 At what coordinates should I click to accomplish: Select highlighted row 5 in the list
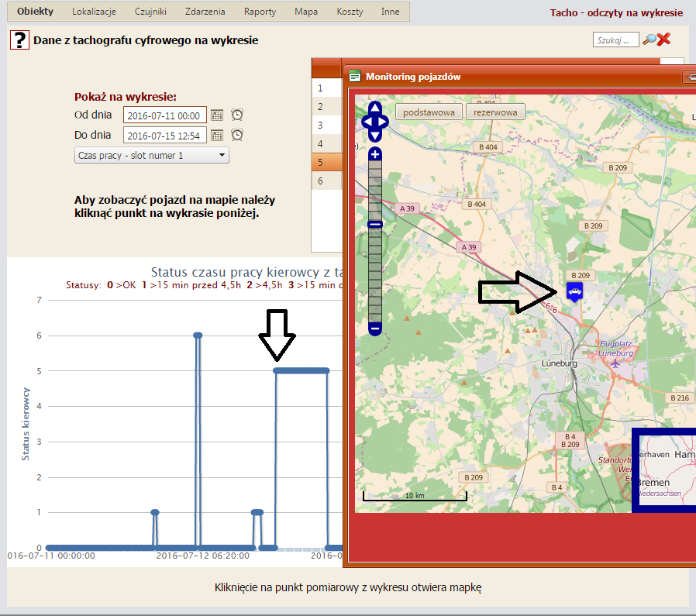(327, 163)
